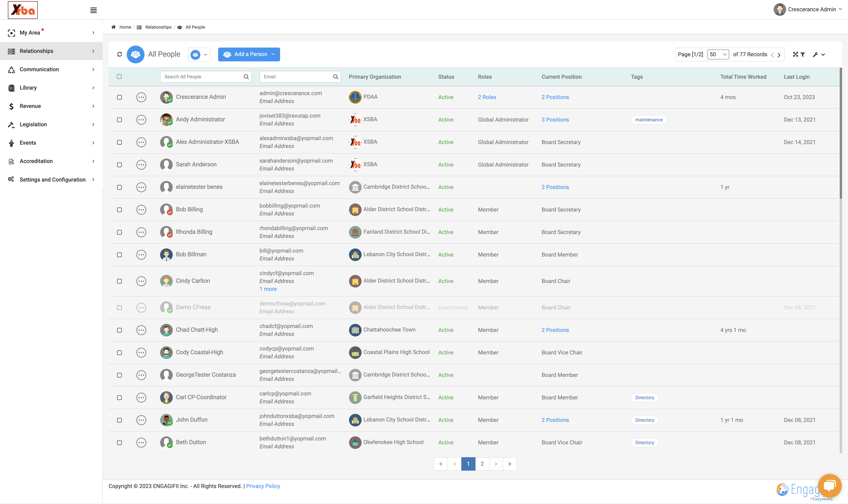
Task: Click 2 Roles link for Crescerance Admin
Action: coord(487,97)
